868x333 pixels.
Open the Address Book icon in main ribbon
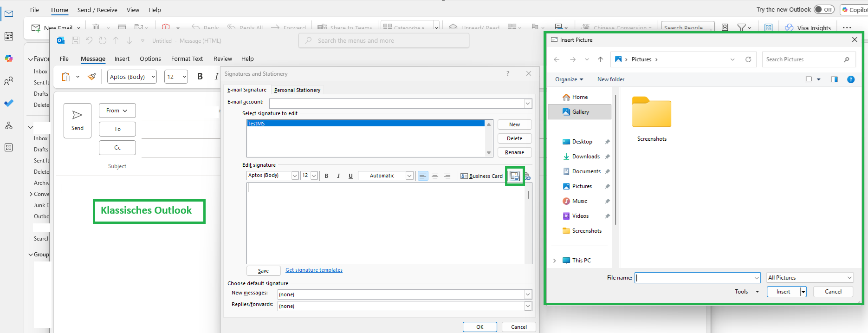[725, 27]
